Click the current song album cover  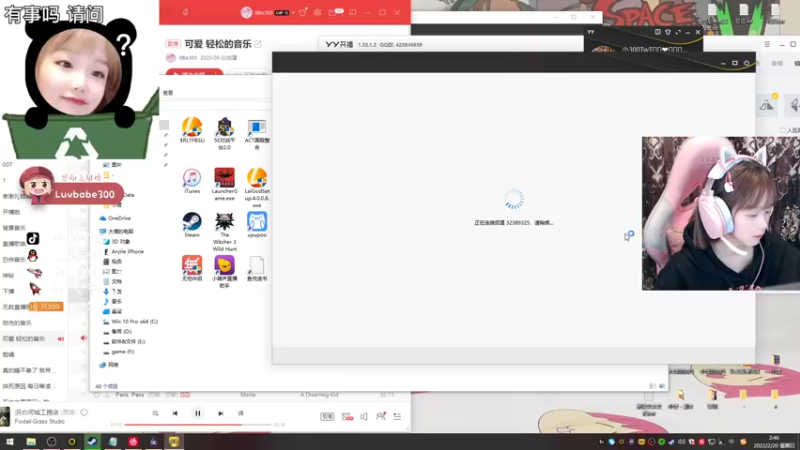coord(5,417)
